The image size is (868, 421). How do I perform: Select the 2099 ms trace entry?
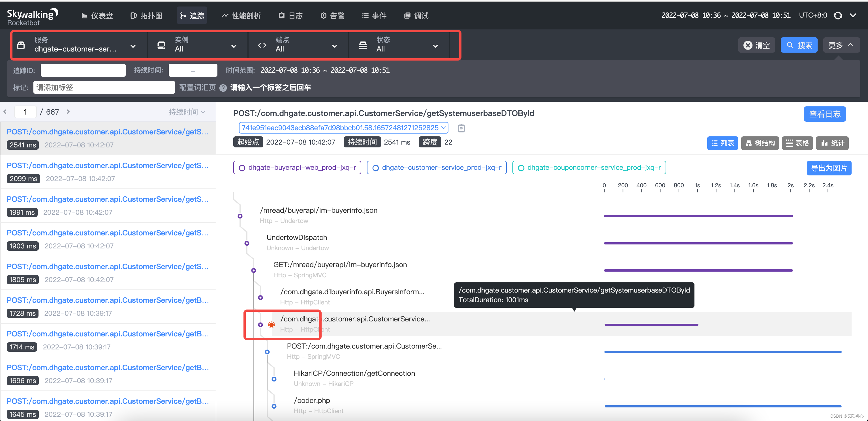[108, 172]
